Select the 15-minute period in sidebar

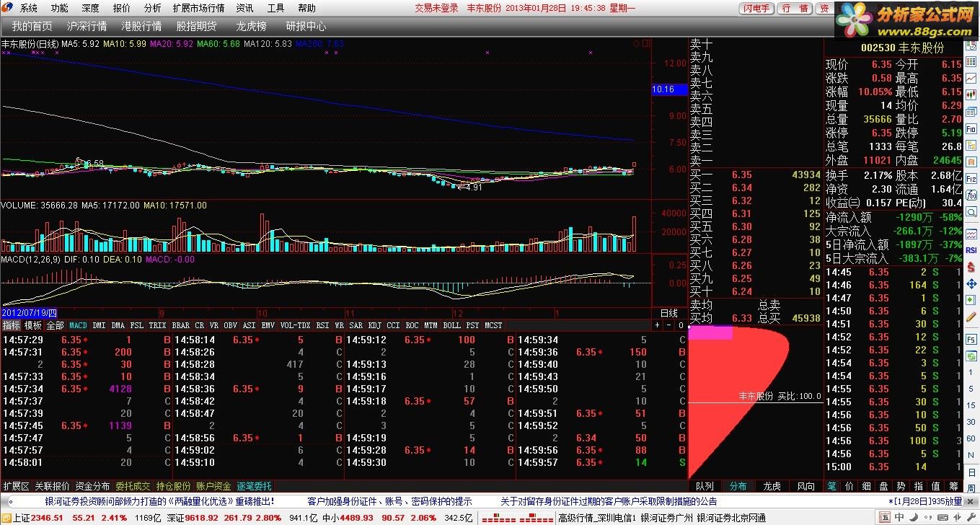[971, 405]
